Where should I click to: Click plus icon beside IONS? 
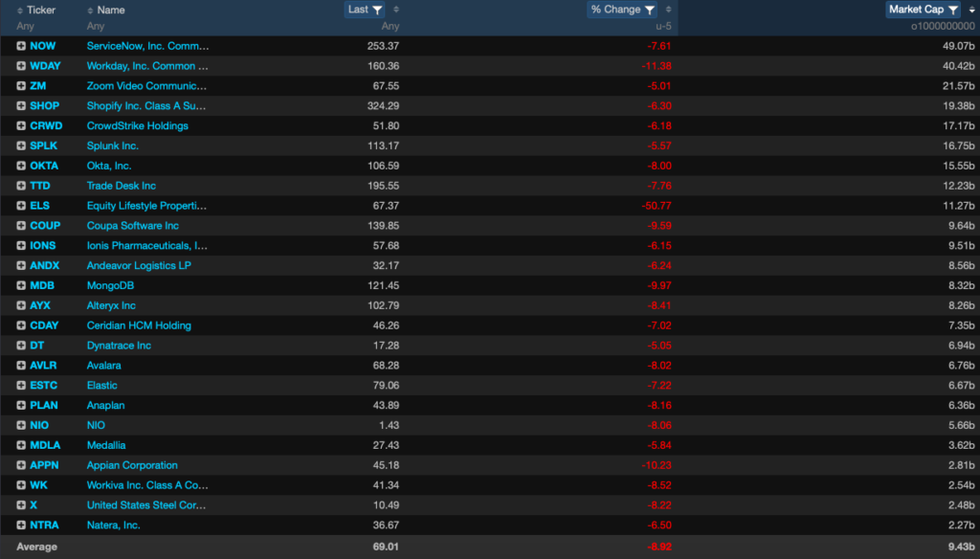(21, 246)
